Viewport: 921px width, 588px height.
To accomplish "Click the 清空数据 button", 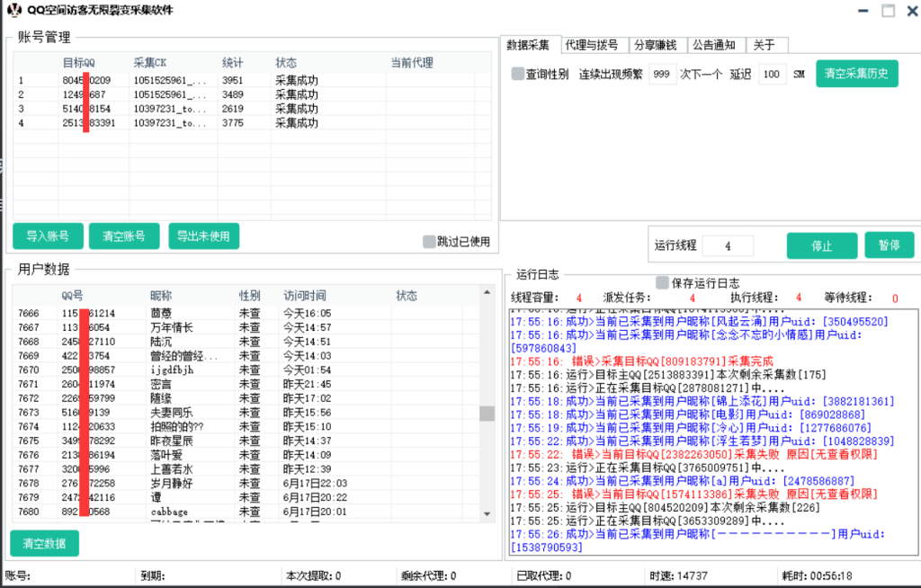I will (43, 543).
